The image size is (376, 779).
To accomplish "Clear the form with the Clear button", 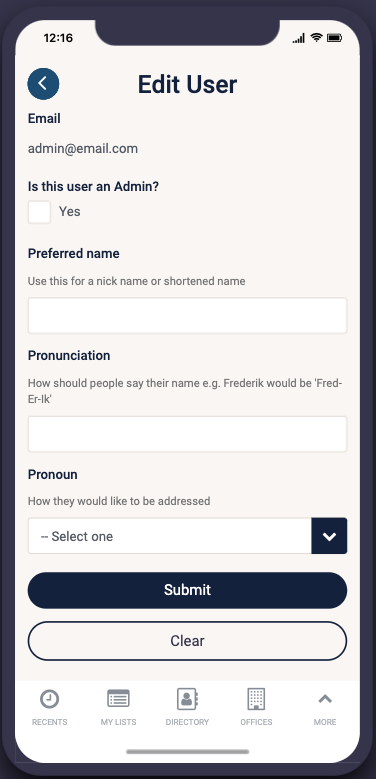I will coord(187,641).
